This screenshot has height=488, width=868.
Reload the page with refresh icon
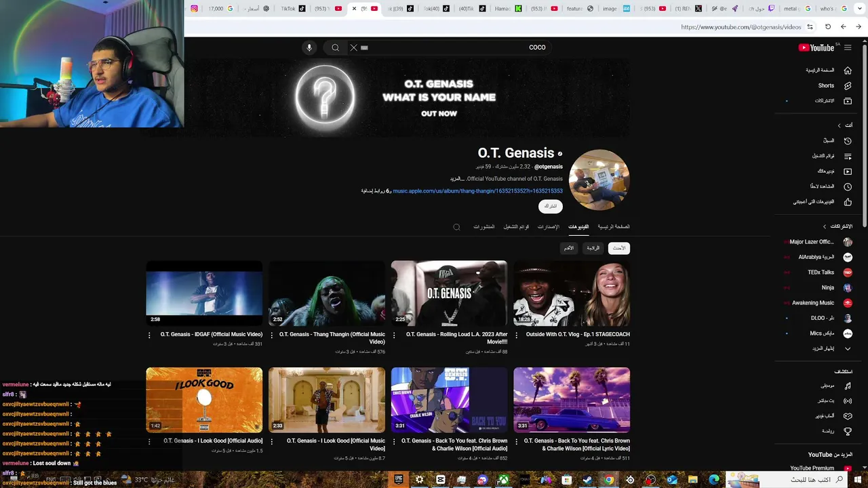pos(828,27)
